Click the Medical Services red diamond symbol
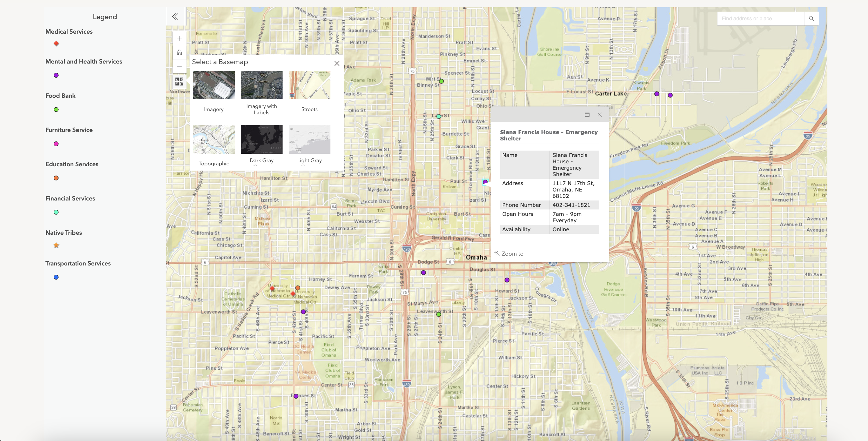 [56, 44]
